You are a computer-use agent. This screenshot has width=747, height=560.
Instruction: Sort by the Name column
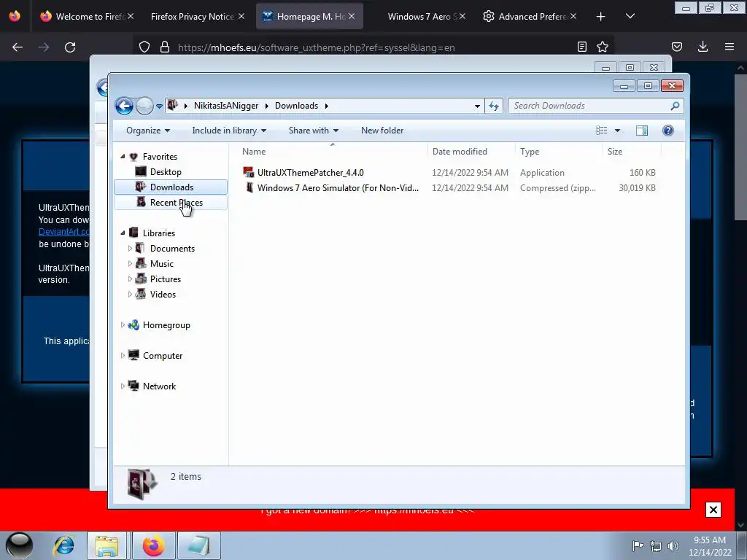(253, 152)
